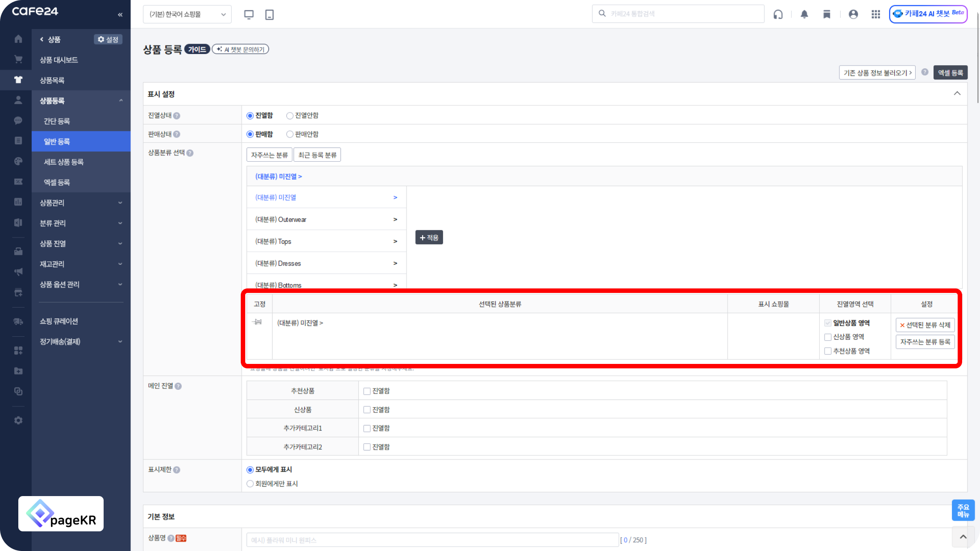Collapse the 표시 설정 section

pyautogui.click(x=957, y=93)
